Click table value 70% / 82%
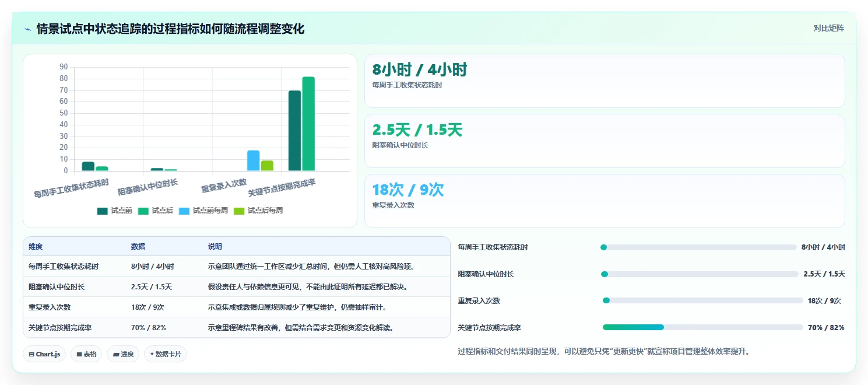The height and width of the screenshot is (385, 868). [149, 327]
